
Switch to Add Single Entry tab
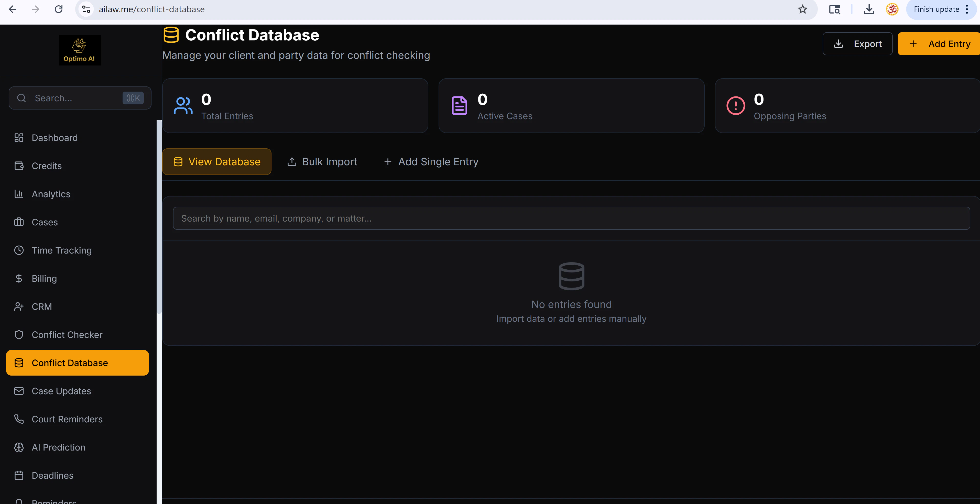[x=431, y=162]
